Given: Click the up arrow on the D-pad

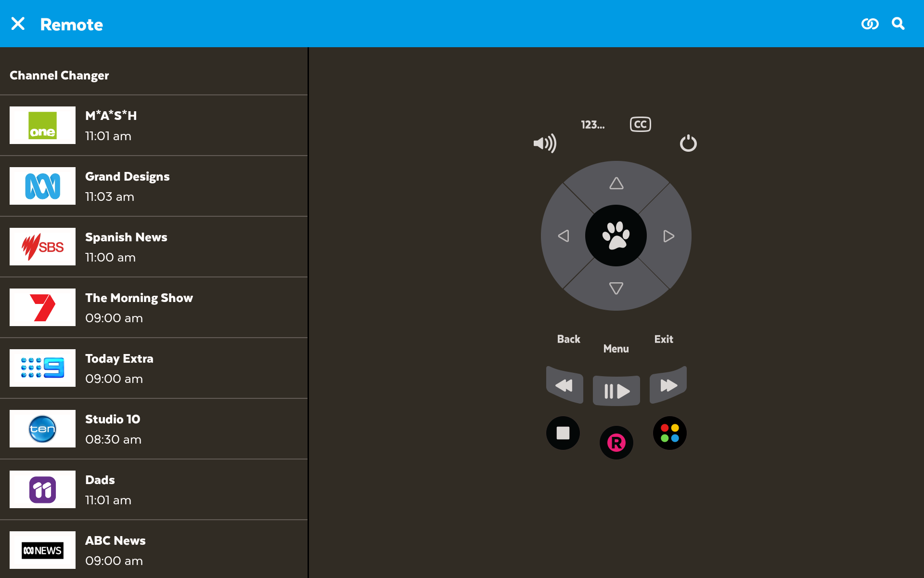Looking at the screenshot, I should (x=616, y=184).
